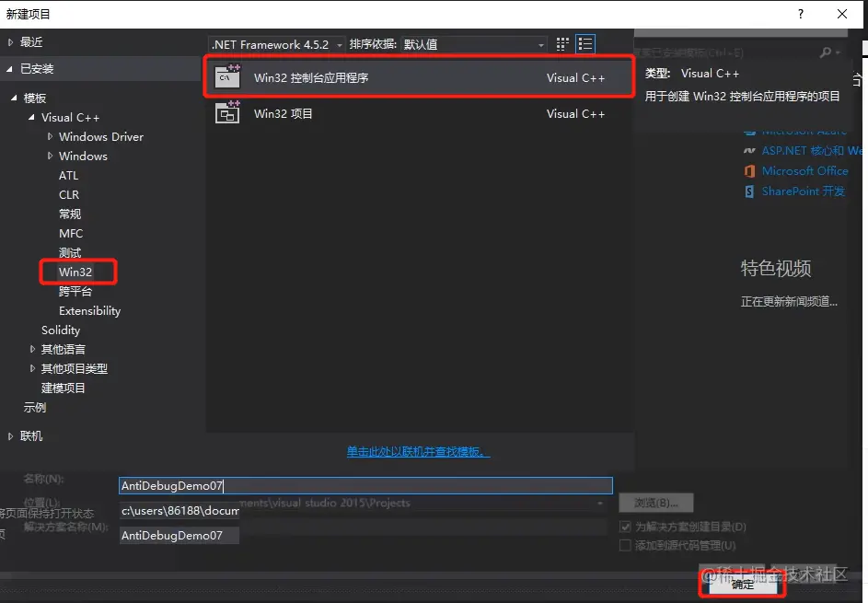
Task: Collapse the 模板 tree node
Action: point(14,98)
